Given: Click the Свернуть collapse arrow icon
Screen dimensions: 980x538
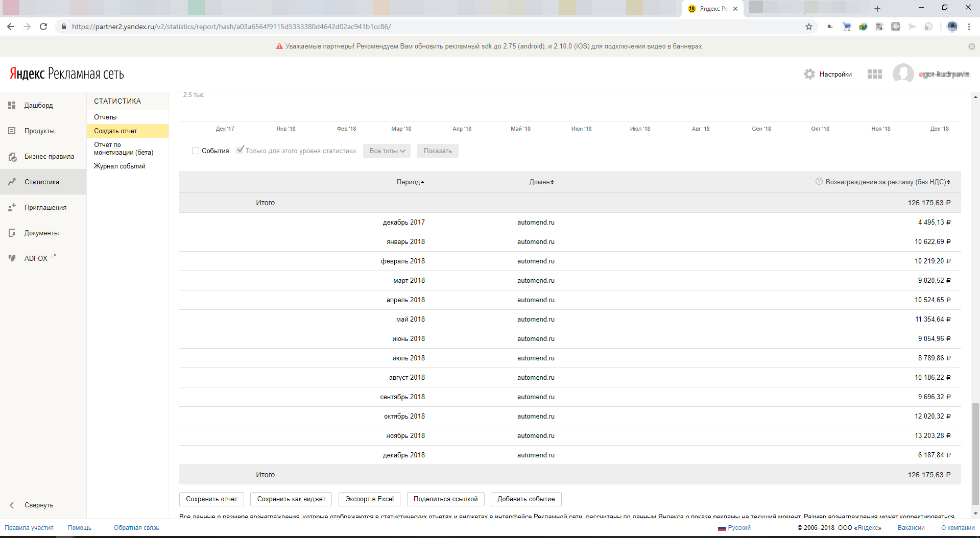Looking at the screenshot, I should tap(12, 505).
